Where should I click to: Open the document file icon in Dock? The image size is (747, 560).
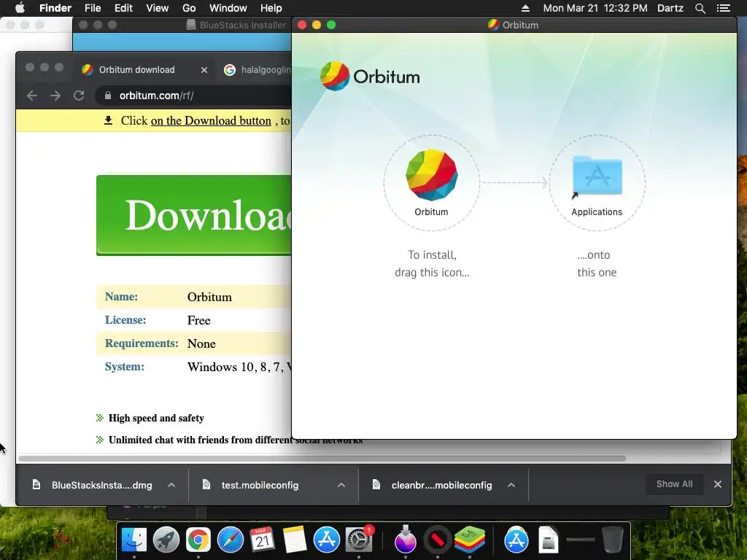coord(549,540)
